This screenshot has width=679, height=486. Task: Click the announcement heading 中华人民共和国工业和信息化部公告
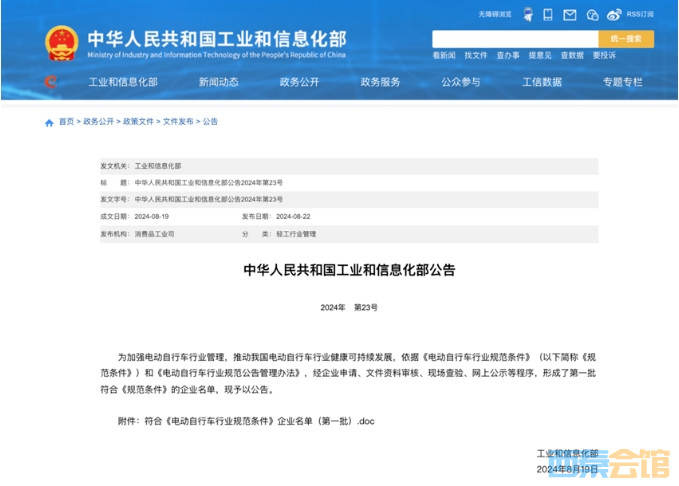click(349, 270)
